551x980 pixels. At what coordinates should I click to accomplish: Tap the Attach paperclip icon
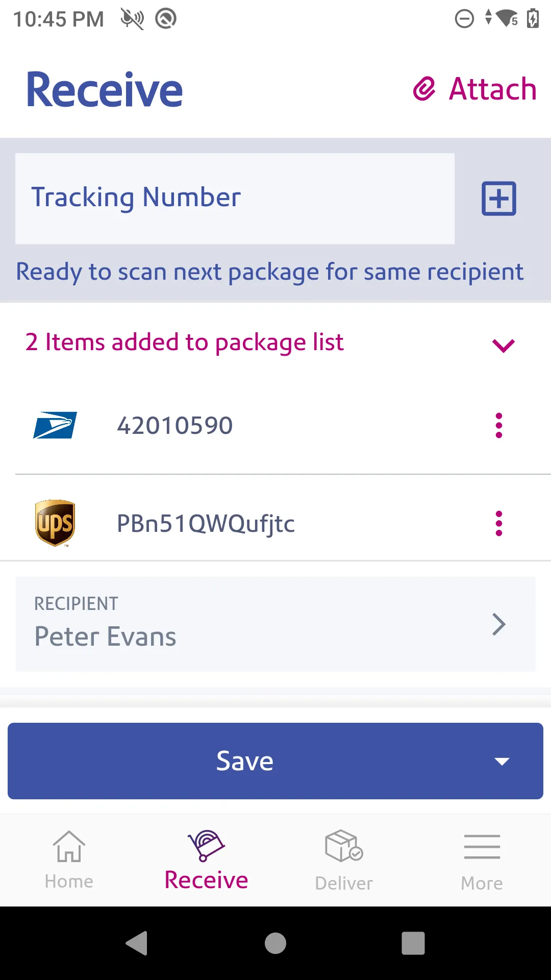click(424, 89)
